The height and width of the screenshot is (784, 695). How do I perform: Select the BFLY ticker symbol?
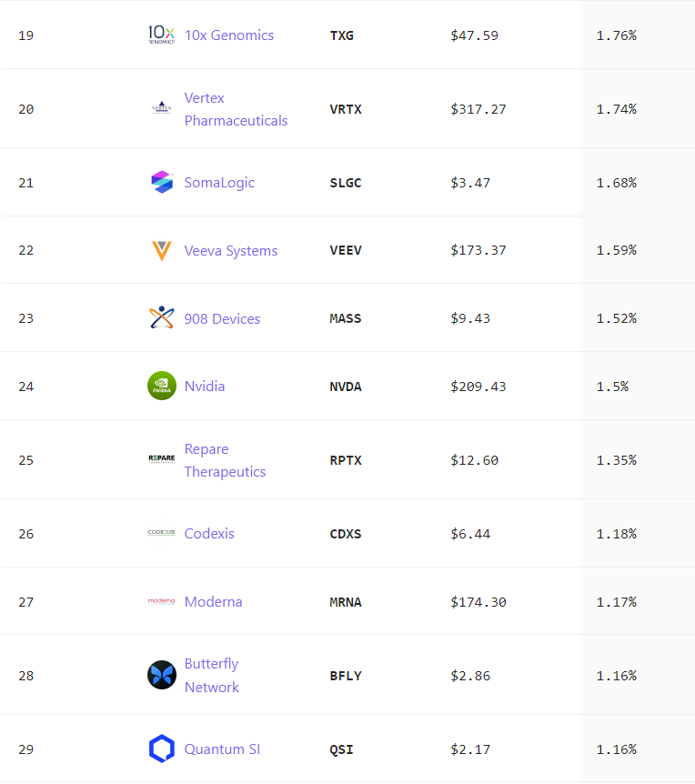click(x=346, y=676)
